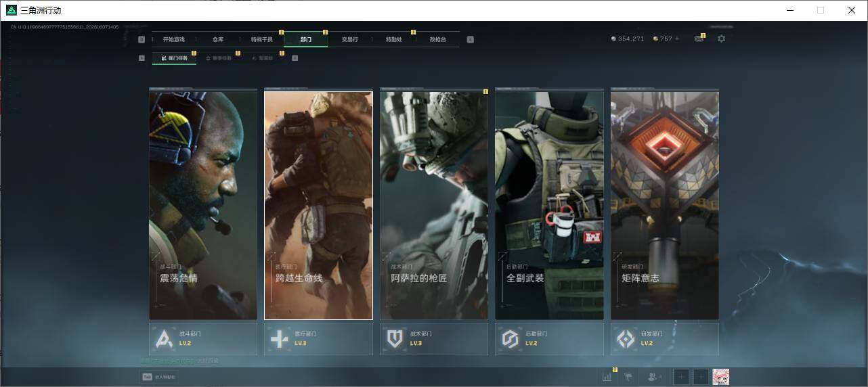Click the 战斗部门 LV.2 level label

[x=186, y=344]
